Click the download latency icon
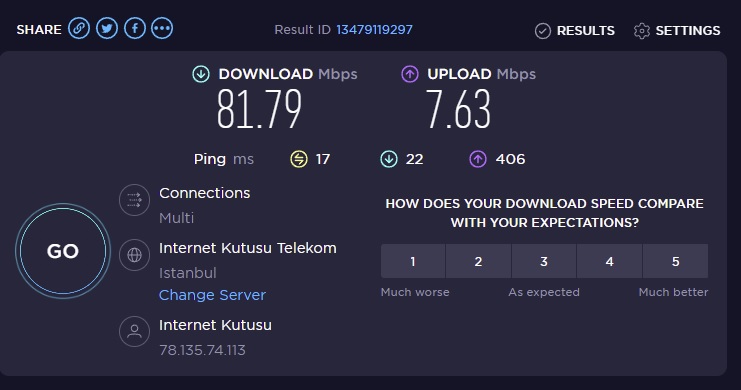The width and height of the screenshot is (741, 390). coord(389,159)
